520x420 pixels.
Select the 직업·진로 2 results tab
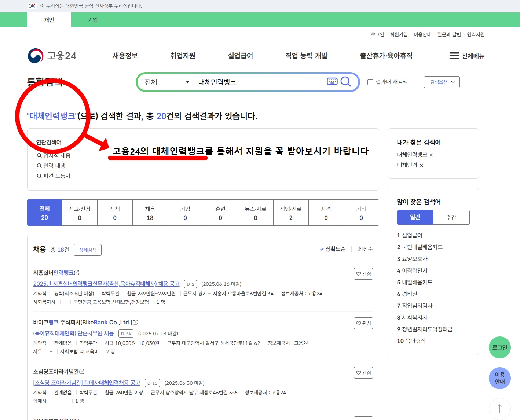click(x=291, y=213)
